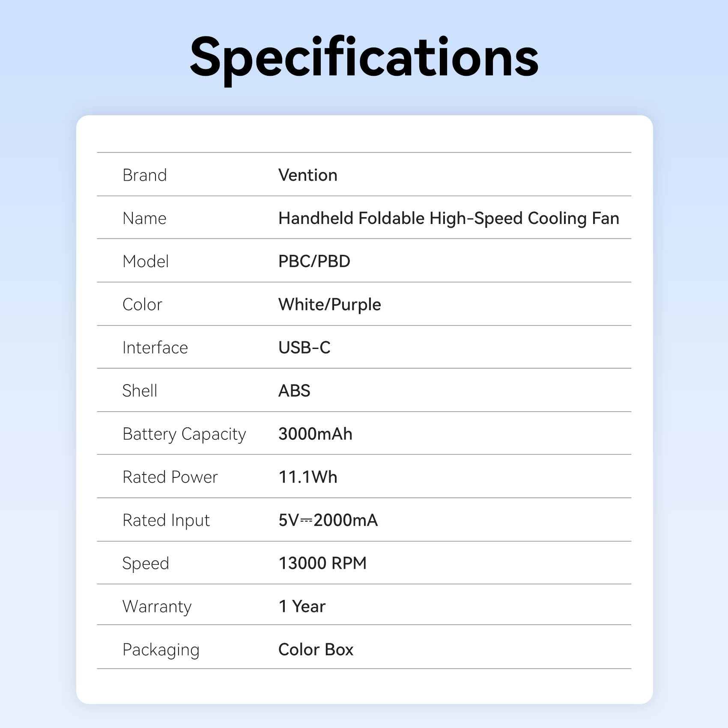The image size is (728, 728).
Task: Click the Specifications heading
Action: [x=364, y=58]
